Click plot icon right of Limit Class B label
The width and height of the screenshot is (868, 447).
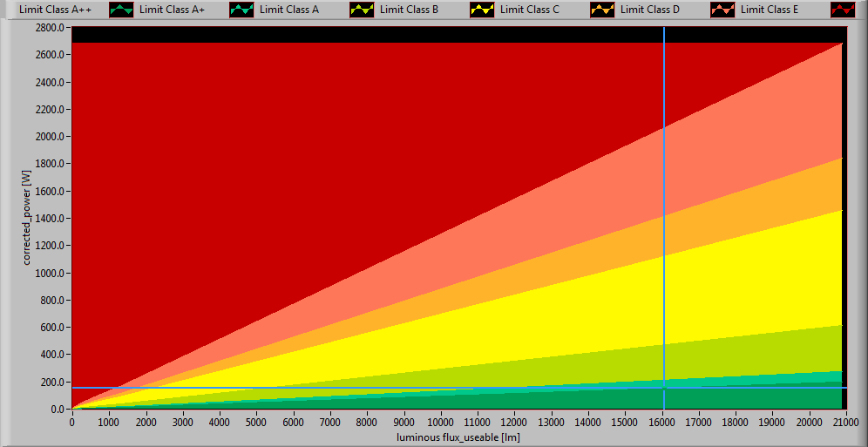(482, 10)
